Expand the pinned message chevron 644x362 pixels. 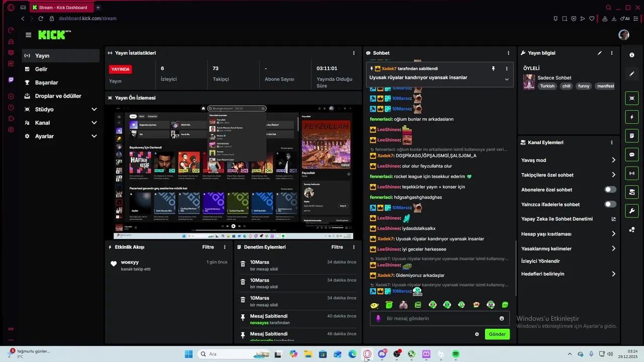click(x=507, y=79)
